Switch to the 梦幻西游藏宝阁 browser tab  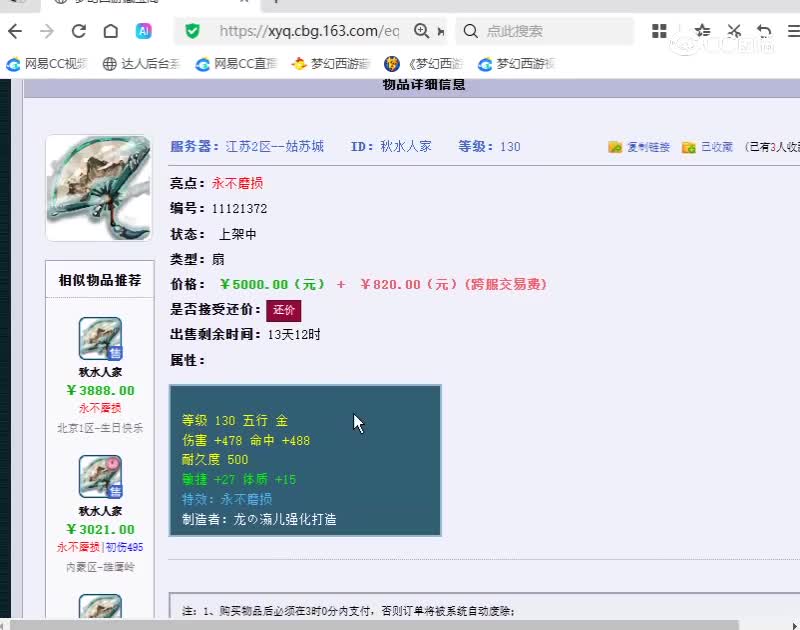point(95,4)
